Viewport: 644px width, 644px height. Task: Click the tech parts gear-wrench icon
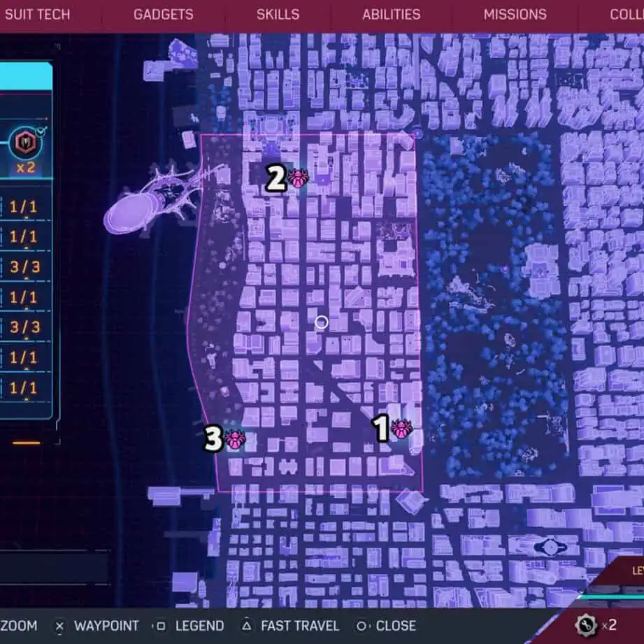(x=586, y=624)
